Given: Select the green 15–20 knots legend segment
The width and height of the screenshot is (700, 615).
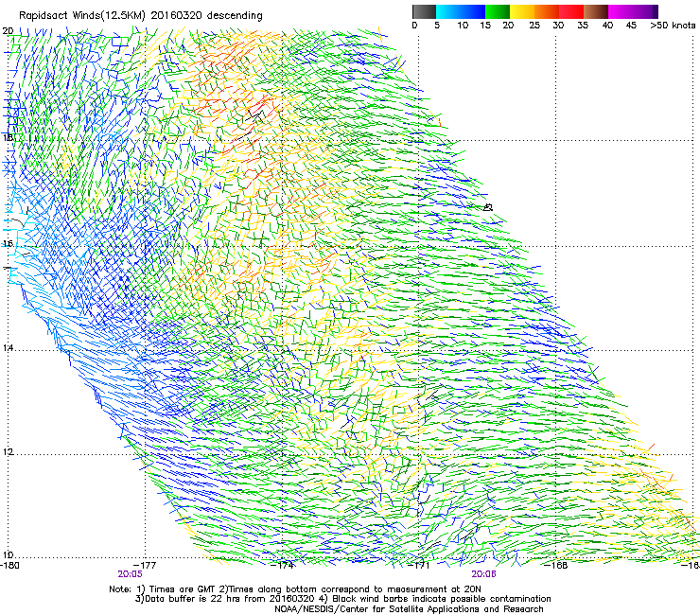Looking at the screenshot, I should pos(498,11).
